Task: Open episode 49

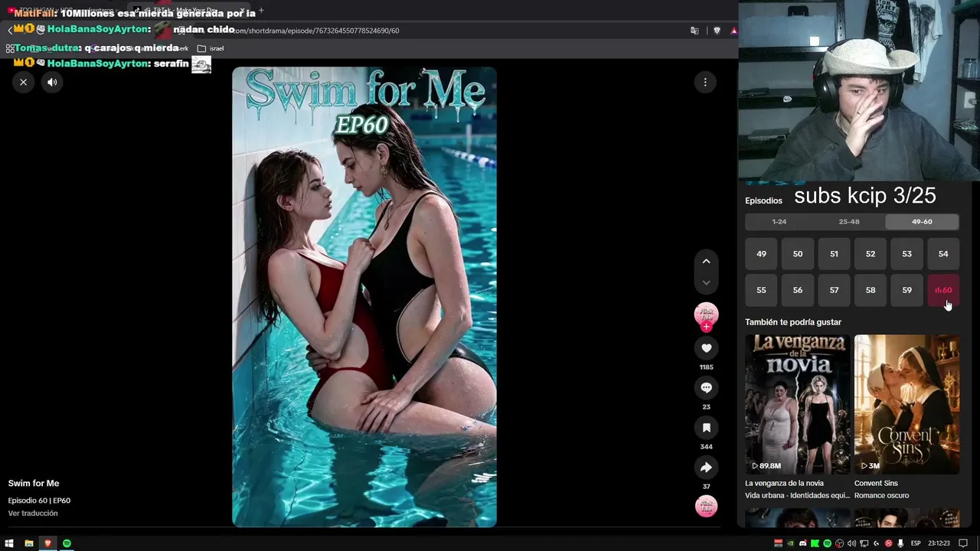Action: click(761, 254)
